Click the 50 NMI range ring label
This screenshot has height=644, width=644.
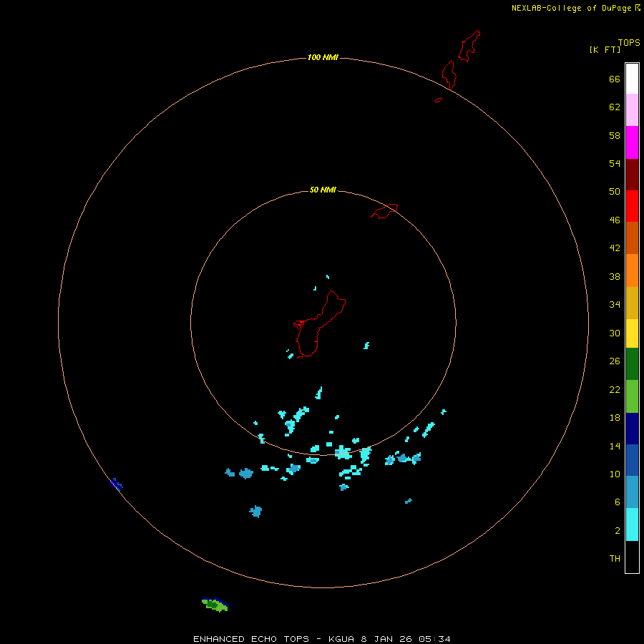pos(323,190)
